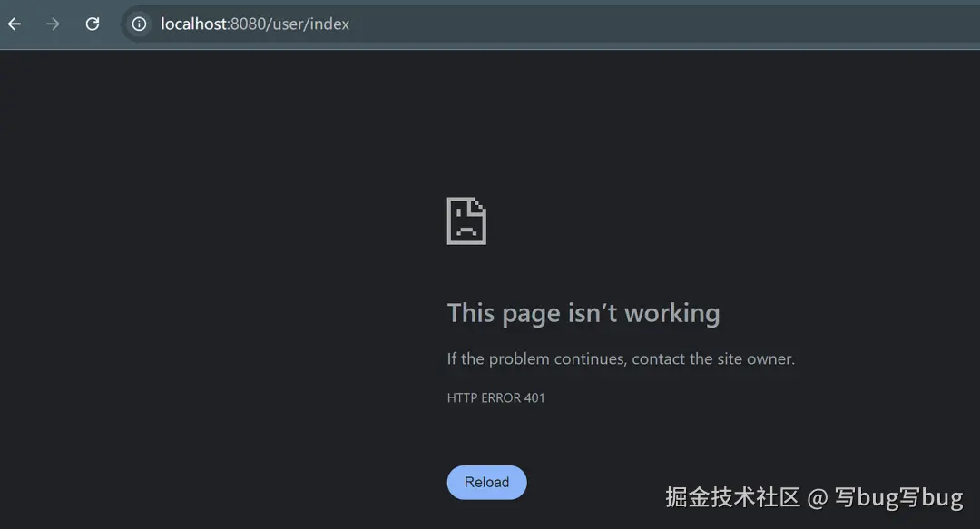Viewport: 980px width, 529px height.
Task: Click the /user/index path in the omnibox
Action: [x=312, y=24]
